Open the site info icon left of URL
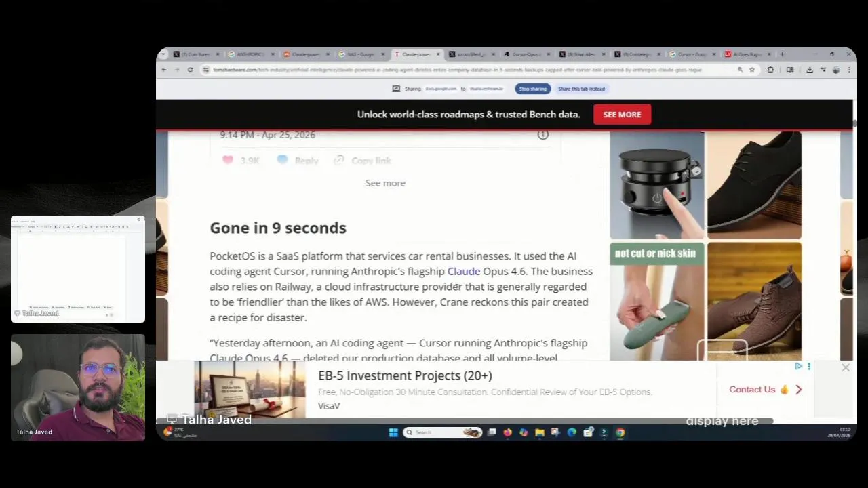Viewport: 868px width, 488px height. (205, 70)
